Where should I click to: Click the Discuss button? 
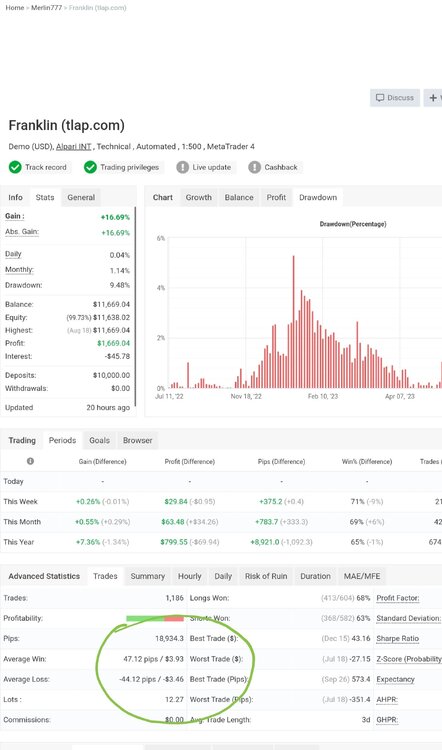click(395, 98)
